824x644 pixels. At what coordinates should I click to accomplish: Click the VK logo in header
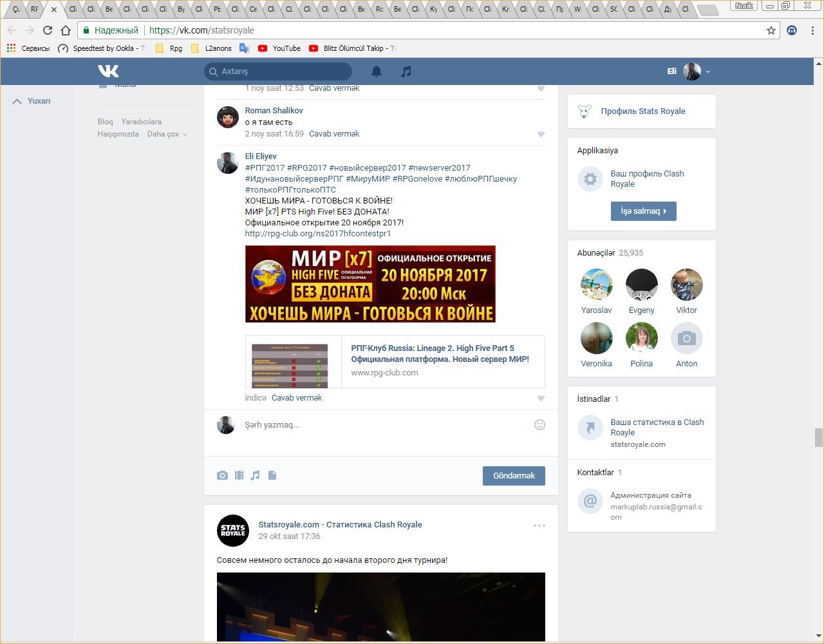(108, 71)
